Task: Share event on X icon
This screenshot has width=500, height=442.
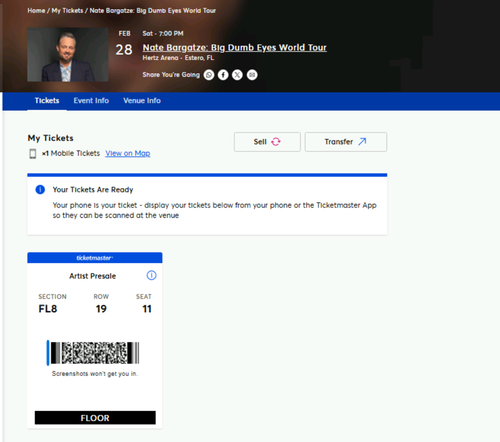Action: (237, 75)
